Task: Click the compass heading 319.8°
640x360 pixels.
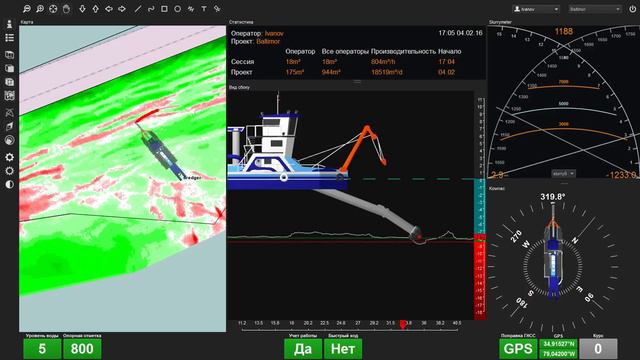Action: coord(553,197)
